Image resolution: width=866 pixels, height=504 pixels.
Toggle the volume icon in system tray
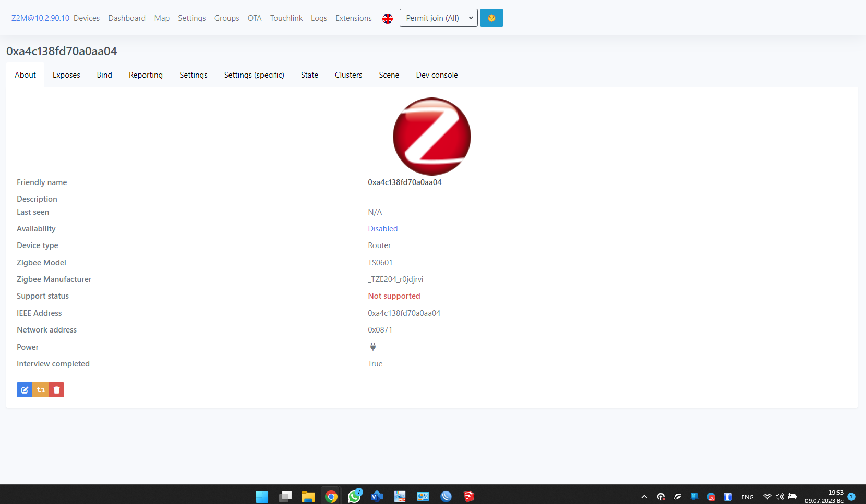click(x=779, y=497)
